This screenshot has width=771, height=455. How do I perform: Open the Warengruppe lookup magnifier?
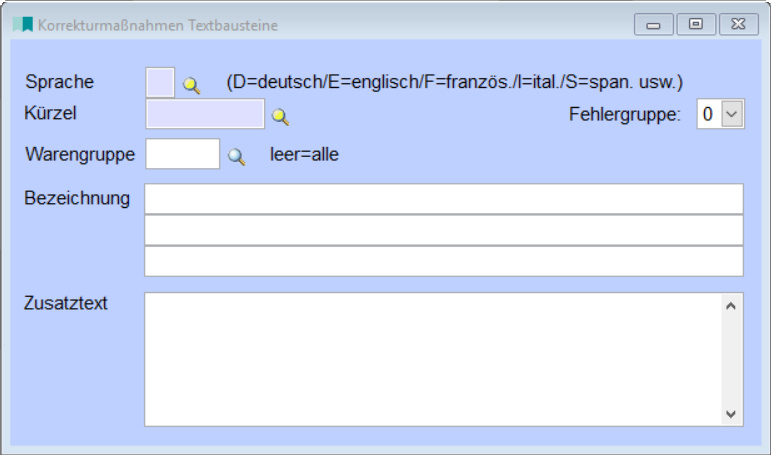(x=236, y=156)
